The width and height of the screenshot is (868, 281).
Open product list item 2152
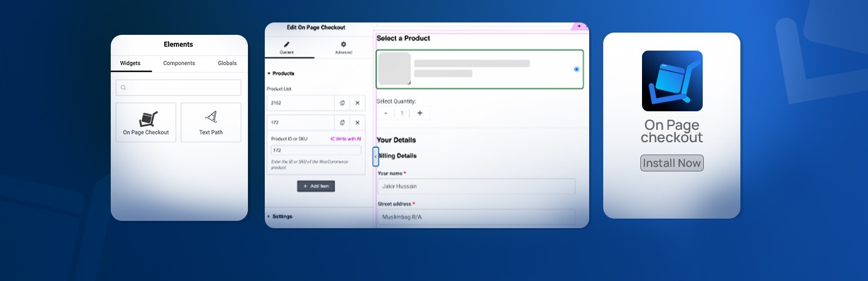point(300,103)
